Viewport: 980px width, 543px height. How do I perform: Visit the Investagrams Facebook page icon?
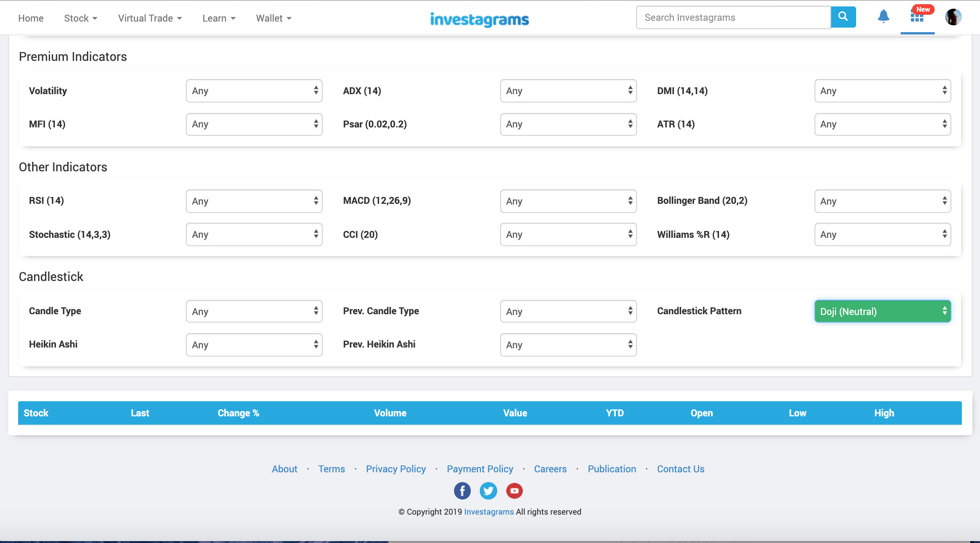coord(462,490)
